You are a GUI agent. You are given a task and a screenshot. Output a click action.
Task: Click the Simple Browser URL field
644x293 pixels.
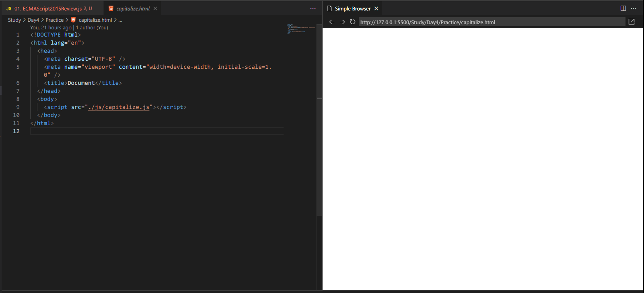[x=492, y=22]
